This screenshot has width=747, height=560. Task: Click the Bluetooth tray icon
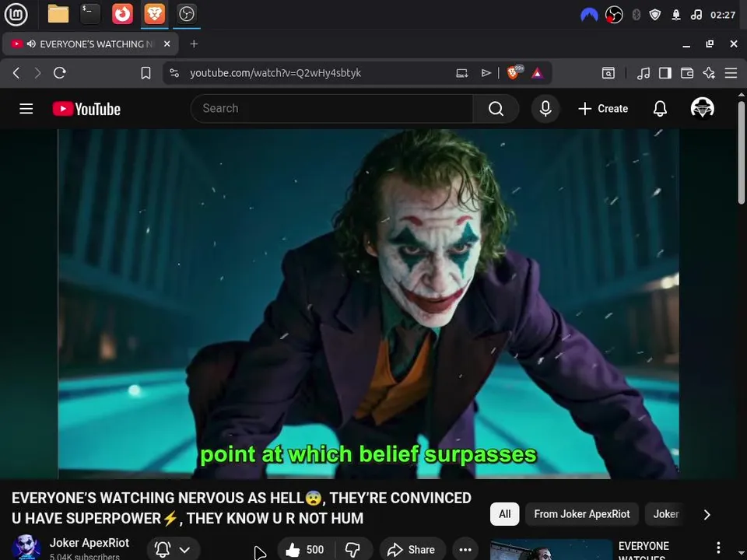(636, 15)
